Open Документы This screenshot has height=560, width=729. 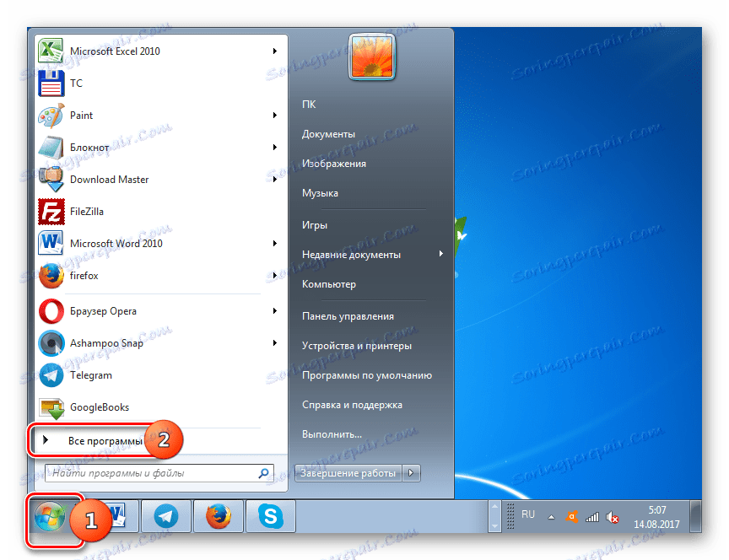[x=328, y=134]
